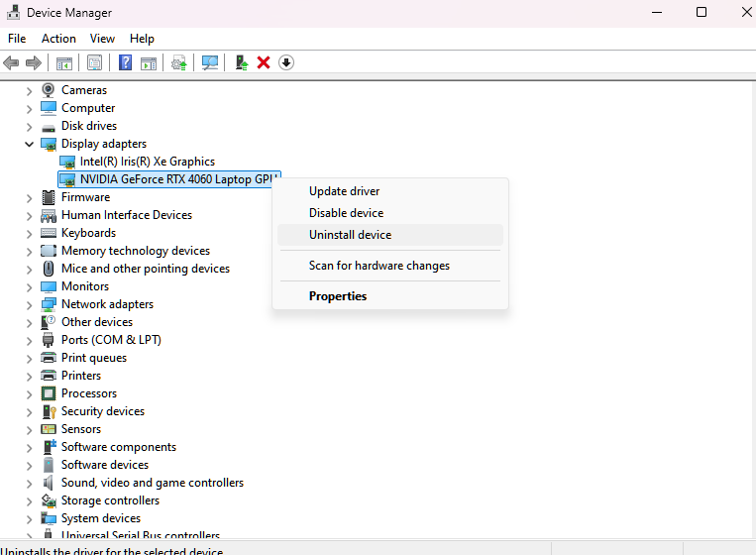
Task: Expand the Sound, video and game controllers node
Action: coord(29,483)
